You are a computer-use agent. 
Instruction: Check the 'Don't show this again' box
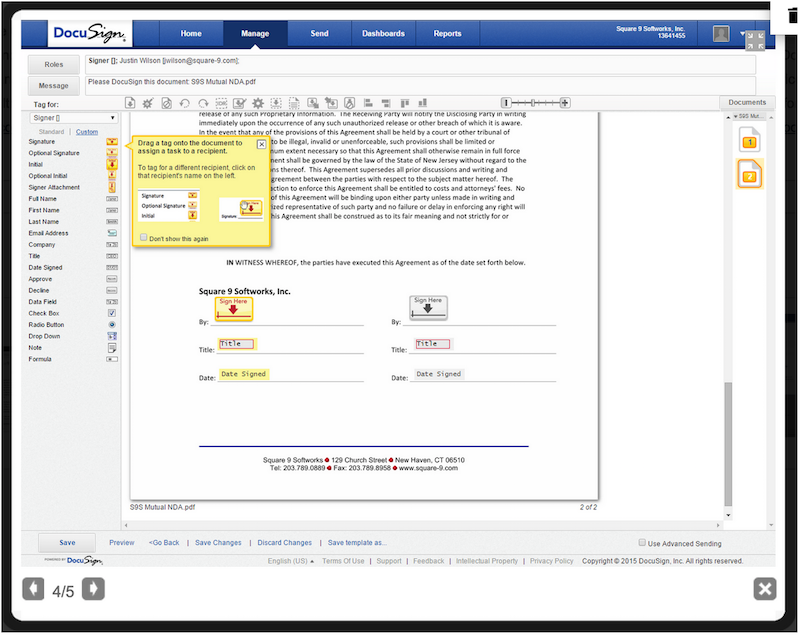click(x=142, y=238)
